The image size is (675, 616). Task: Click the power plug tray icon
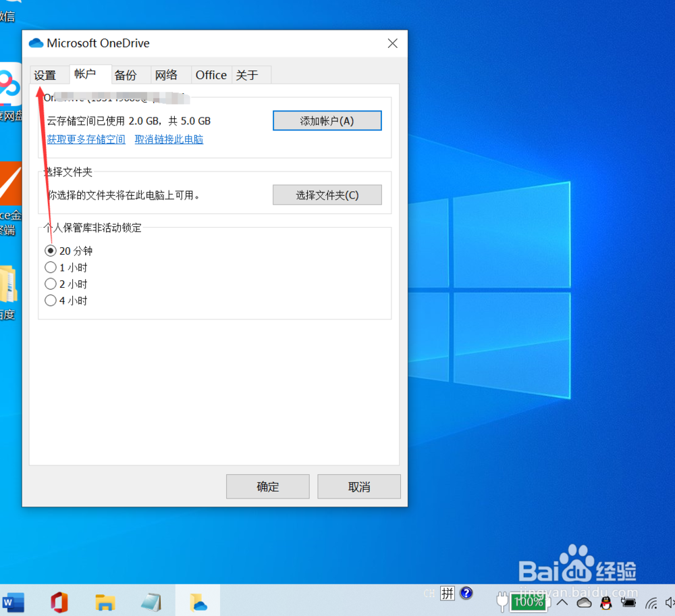(x=502, y=601)
